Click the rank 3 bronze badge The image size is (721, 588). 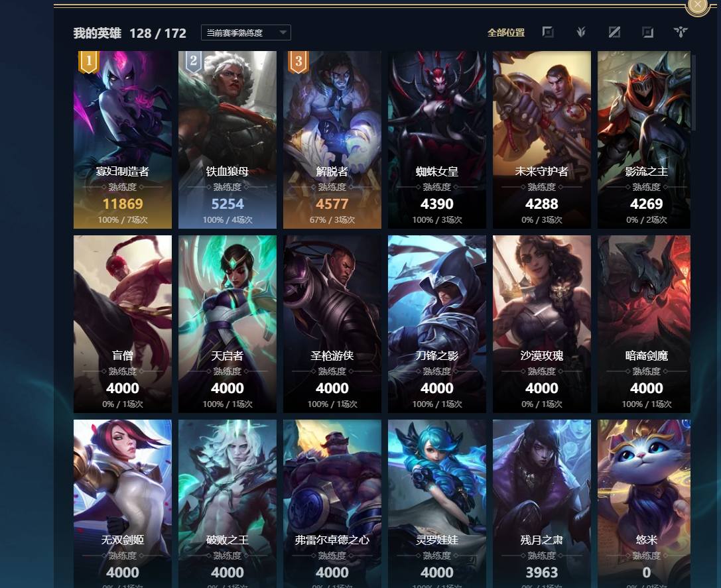[298, 62]
